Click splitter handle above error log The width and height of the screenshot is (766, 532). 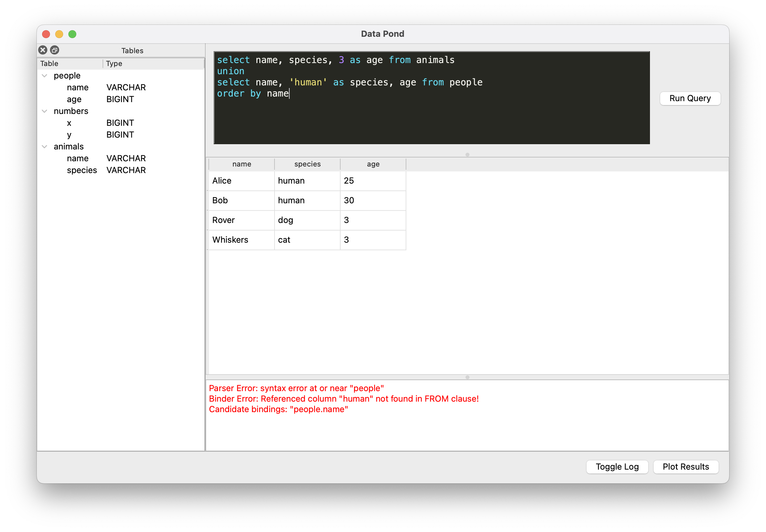point(467,377)
